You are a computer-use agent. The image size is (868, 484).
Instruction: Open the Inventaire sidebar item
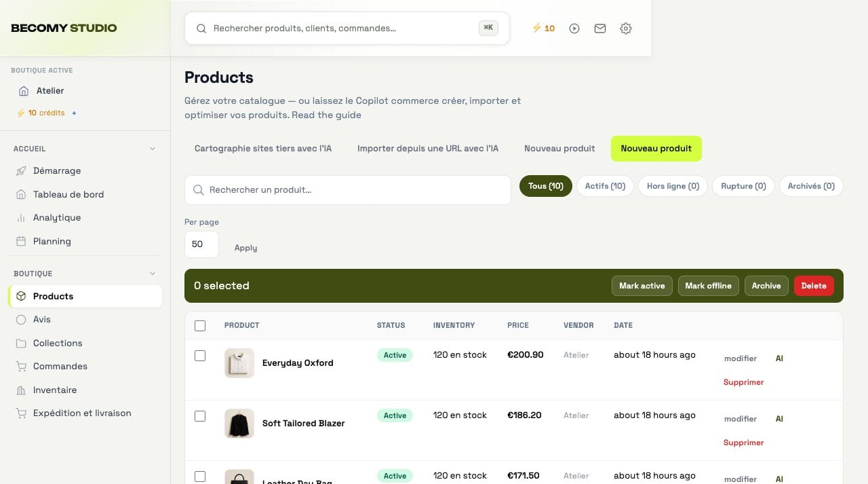(85, 390)
